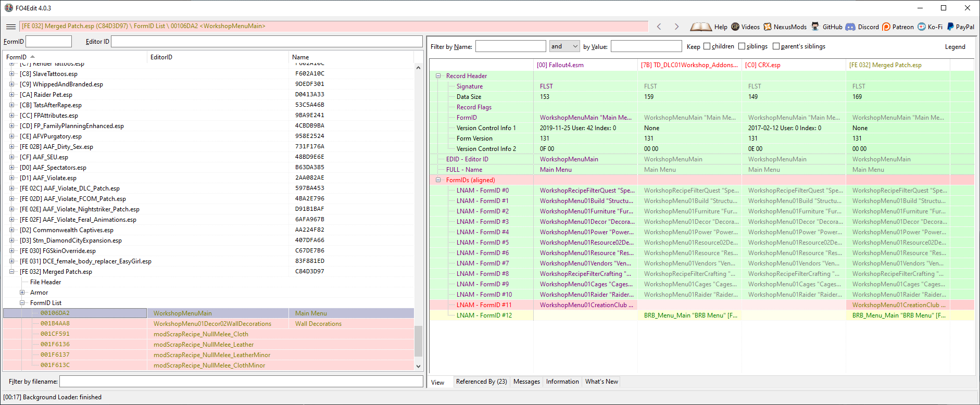Screen dimensions: 980x405
Task: Click the Background Loader status text
Action: pos(52,397)
